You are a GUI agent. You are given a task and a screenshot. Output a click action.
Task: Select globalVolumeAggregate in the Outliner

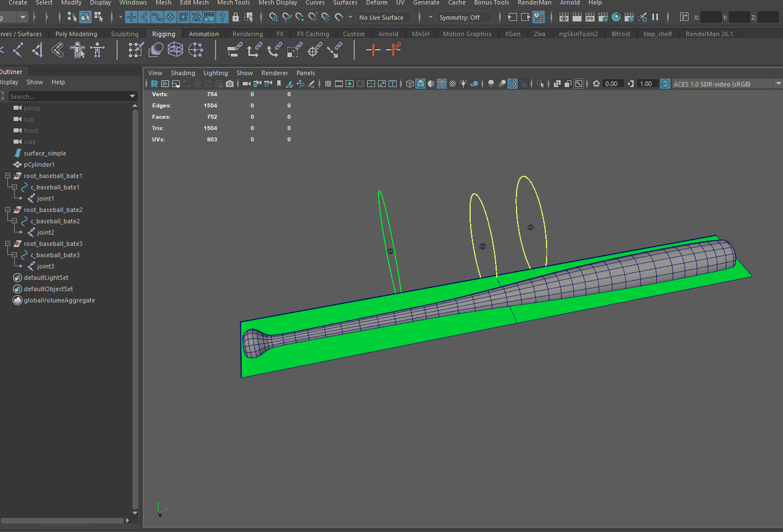tap(59, 300)
